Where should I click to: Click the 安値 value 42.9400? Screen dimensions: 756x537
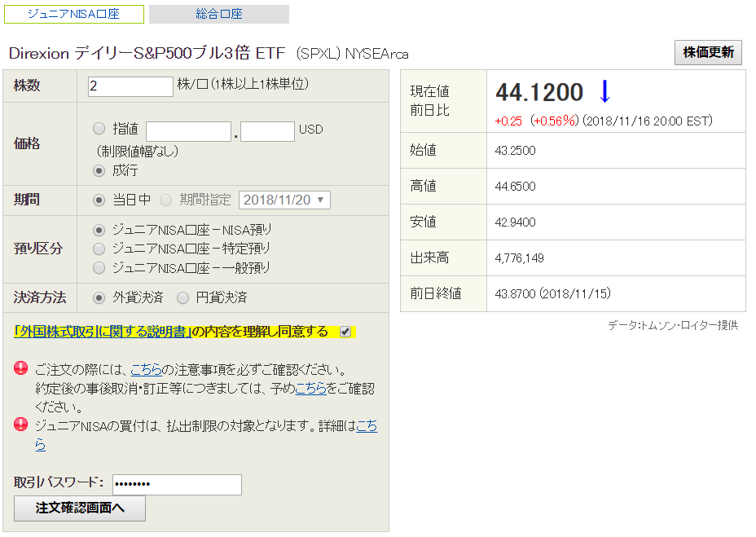pos(515,222)
